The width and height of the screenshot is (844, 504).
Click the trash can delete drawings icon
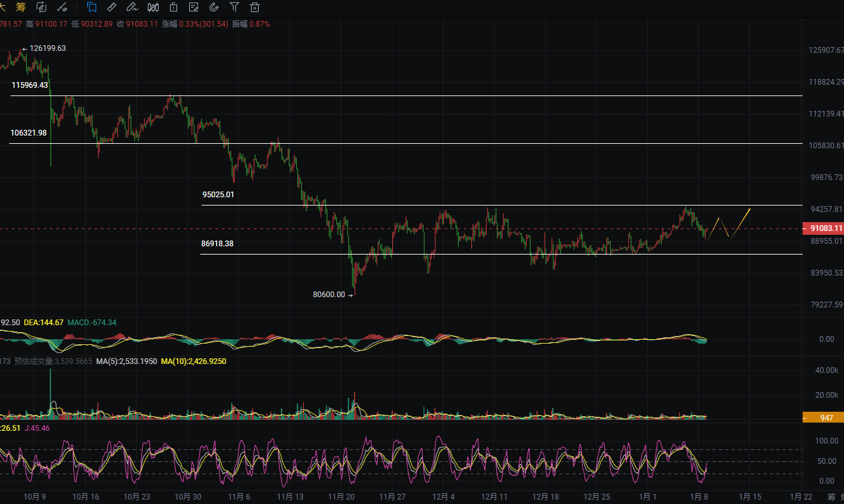pos(255,8)
